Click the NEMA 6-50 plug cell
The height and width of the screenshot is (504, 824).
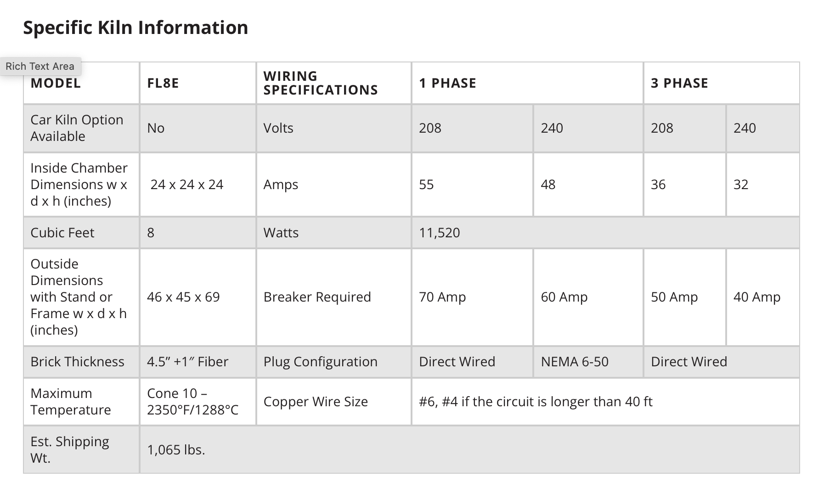[588, 362]
